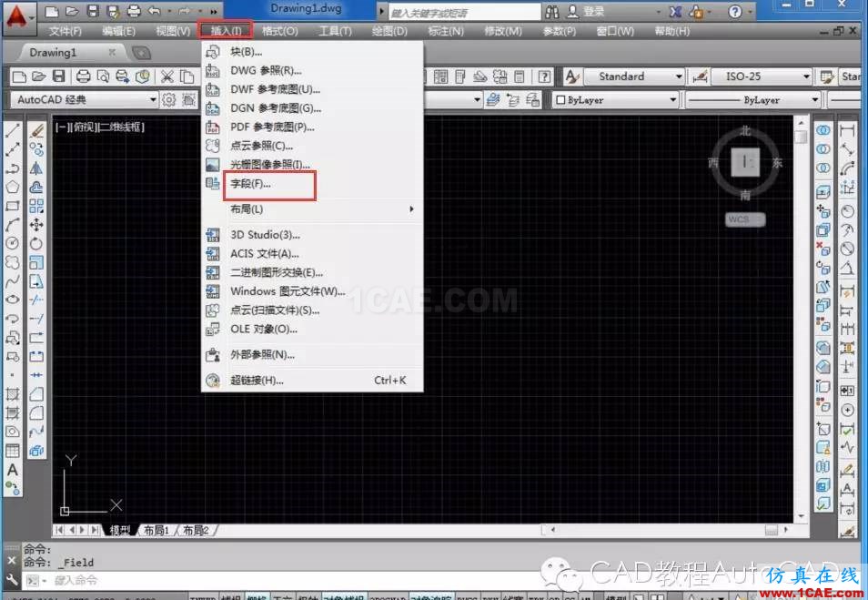Viewport: 868px width, 600px height.
Task: Click the binoculars search icon
Action: (552, 11)
